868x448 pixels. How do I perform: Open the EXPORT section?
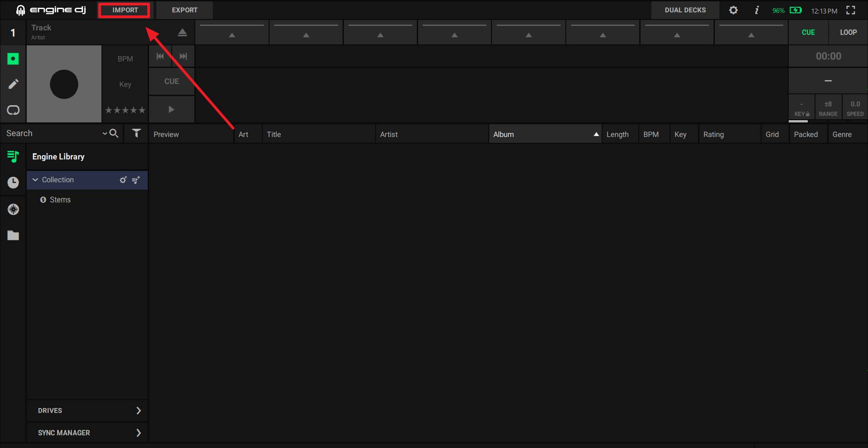click(184, 10)
